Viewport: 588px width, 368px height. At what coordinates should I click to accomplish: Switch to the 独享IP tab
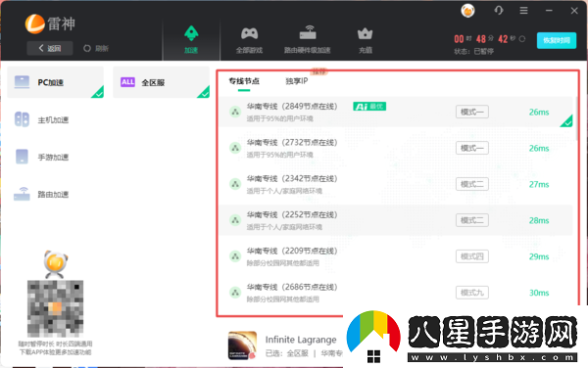point(297,81)
